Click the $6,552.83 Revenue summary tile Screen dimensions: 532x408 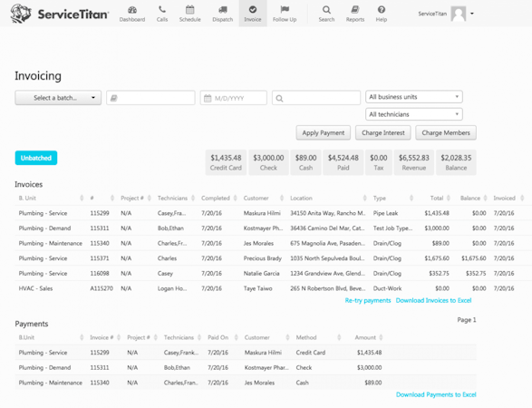point(414,162)
